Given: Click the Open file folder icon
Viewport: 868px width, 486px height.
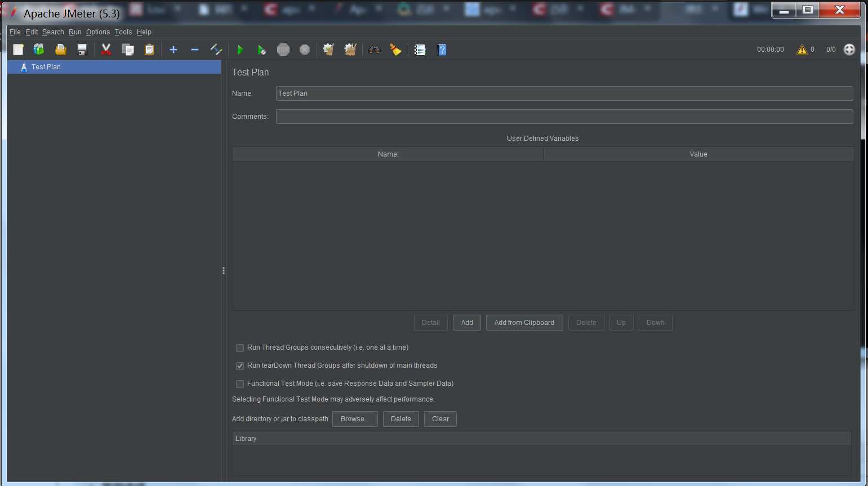Looking at the screenshot, I should [x=60, y=50].
